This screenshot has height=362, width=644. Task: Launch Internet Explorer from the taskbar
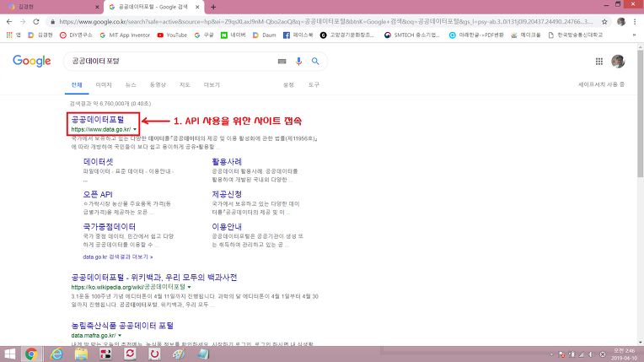point(56,354)
